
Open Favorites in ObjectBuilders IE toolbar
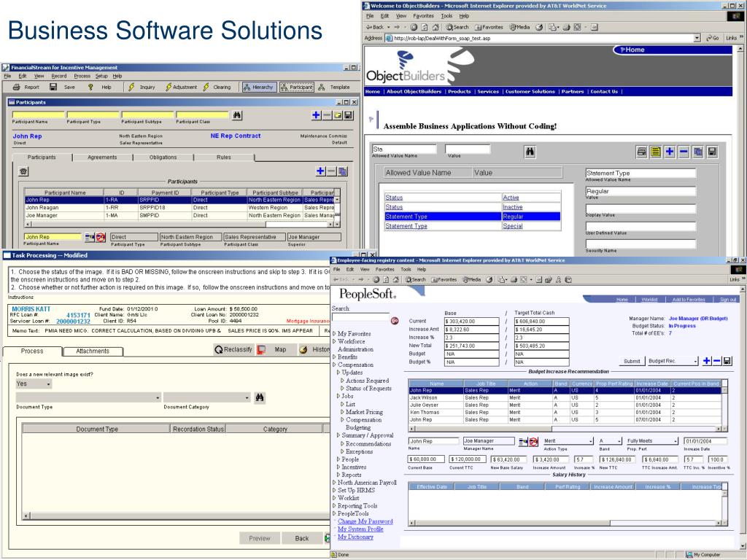(489, 27)
